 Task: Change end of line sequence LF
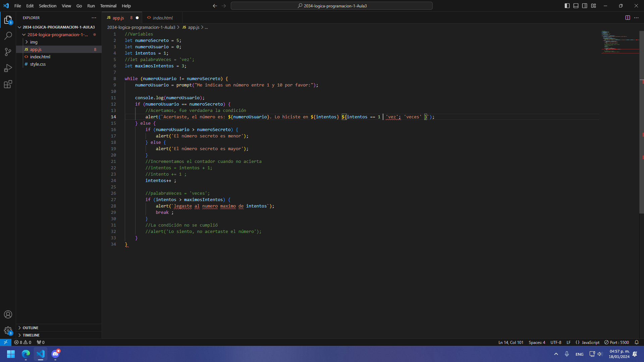[569, 342]
